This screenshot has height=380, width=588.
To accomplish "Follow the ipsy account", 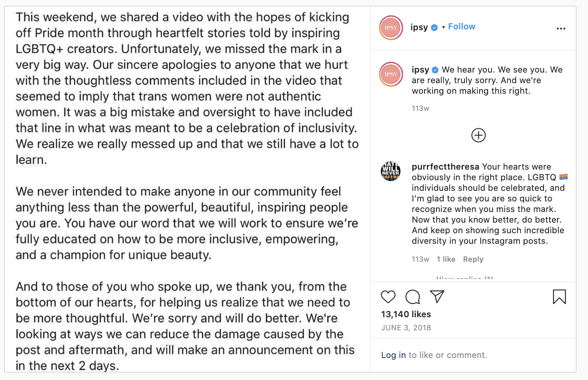I will point(462,27).
